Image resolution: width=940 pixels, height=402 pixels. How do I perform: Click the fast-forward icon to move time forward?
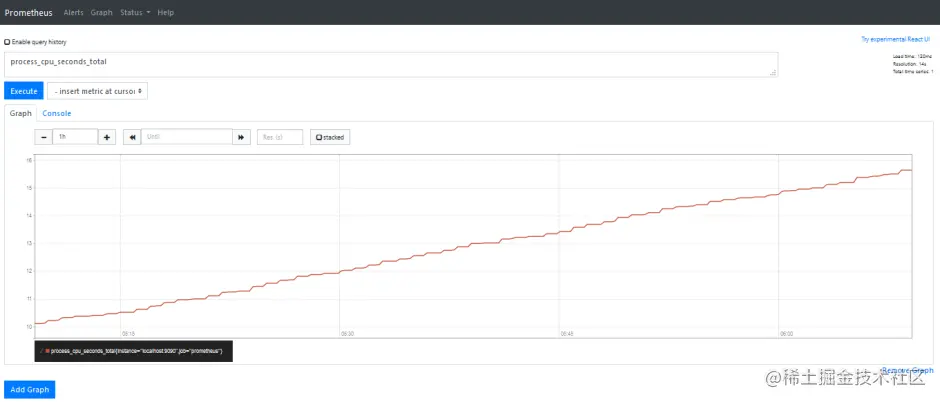point(241,137)
